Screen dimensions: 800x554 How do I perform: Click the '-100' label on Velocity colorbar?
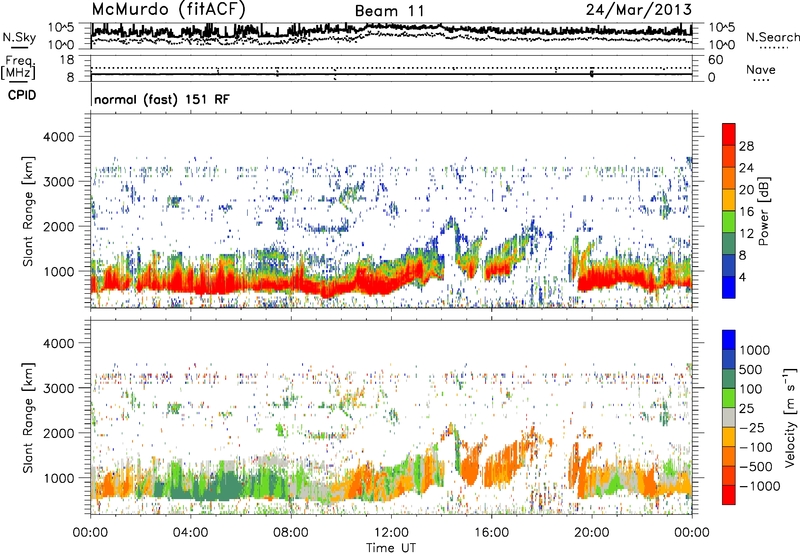click(756, 447)
